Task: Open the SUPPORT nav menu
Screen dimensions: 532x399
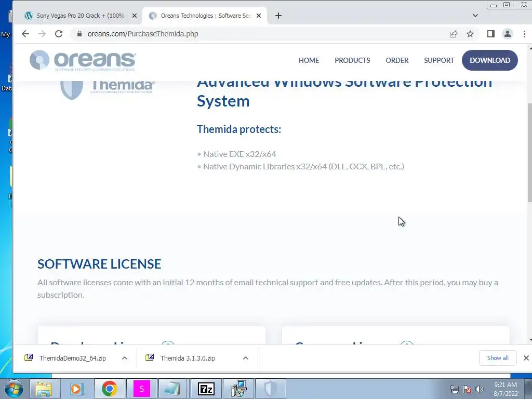Action: 438,60
